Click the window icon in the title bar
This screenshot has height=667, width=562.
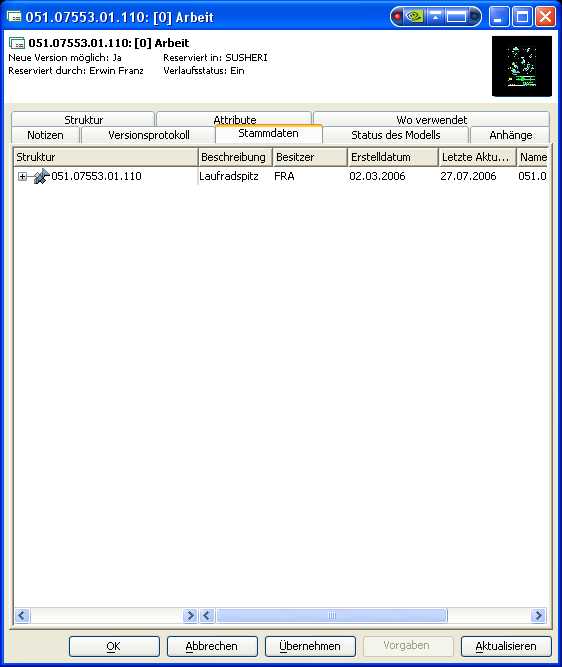click(x=14, y=17)
